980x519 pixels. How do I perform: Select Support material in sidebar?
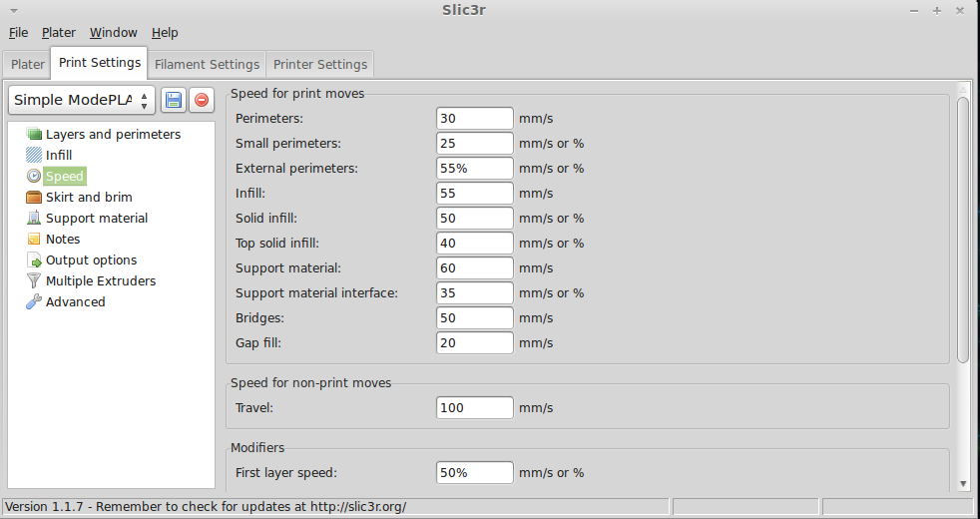[x=96, y=218]
